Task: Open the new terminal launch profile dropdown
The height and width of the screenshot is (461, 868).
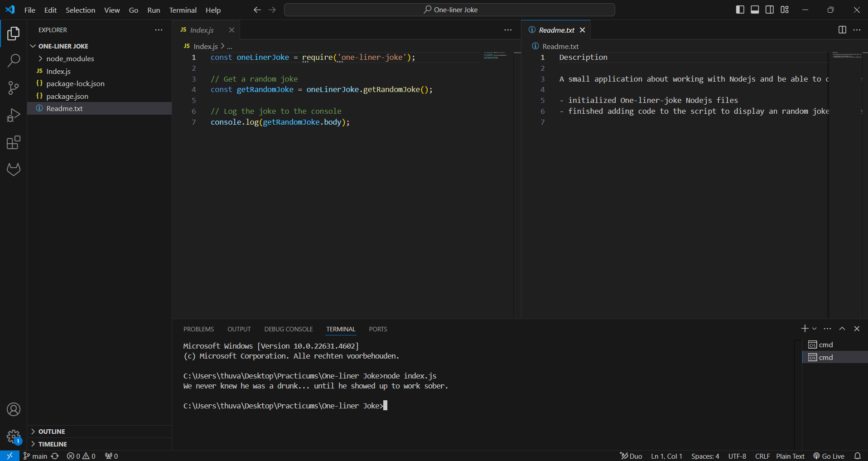Action: click(815, 329)
